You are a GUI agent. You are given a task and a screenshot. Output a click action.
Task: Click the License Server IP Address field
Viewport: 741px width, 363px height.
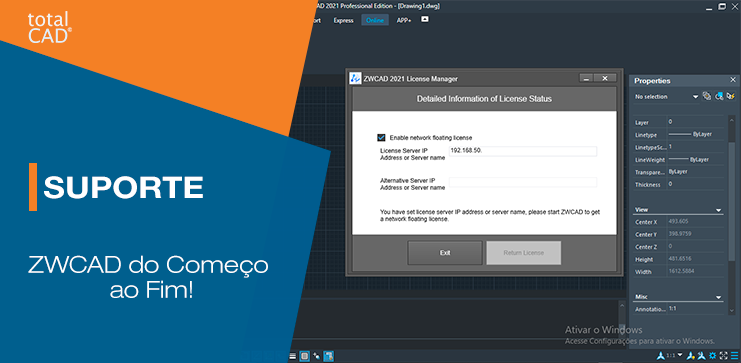pyautogui.click(x=523, y=151)
